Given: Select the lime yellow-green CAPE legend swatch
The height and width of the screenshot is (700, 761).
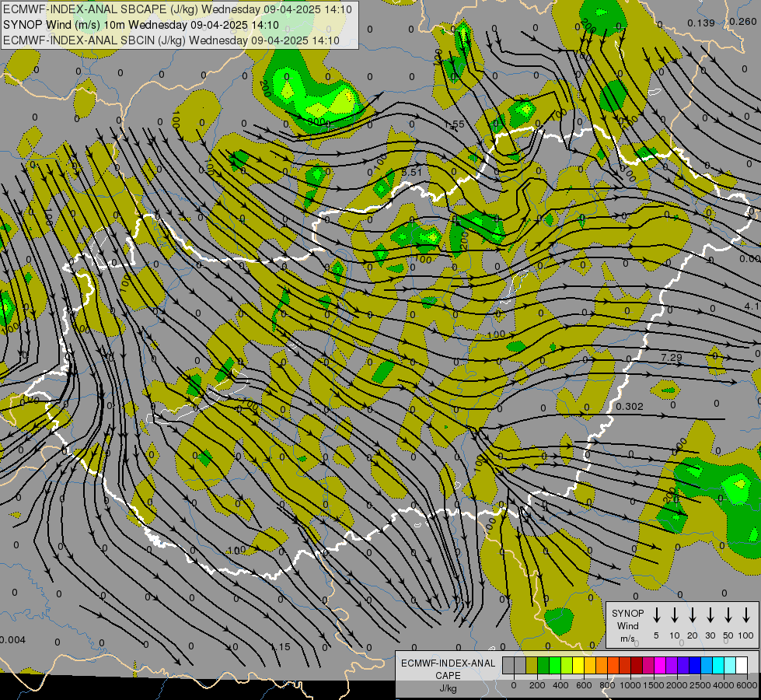Looking at the screenshot, I should coord(567,665).
